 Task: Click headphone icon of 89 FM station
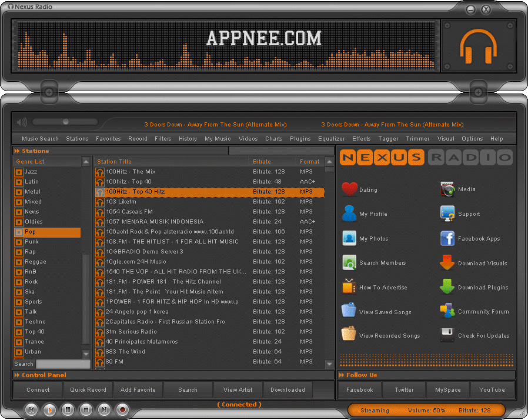click(x=100, y=362)
